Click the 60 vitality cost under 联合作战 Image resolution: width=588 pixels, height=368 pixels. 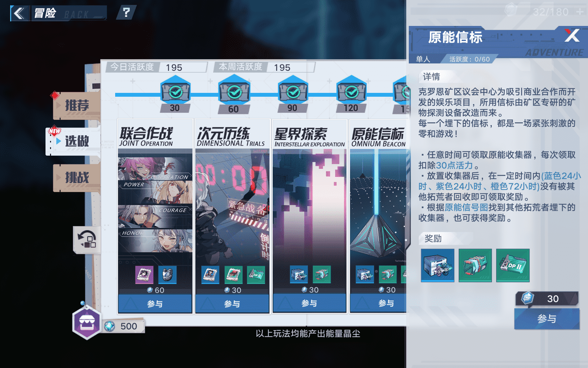155,290
